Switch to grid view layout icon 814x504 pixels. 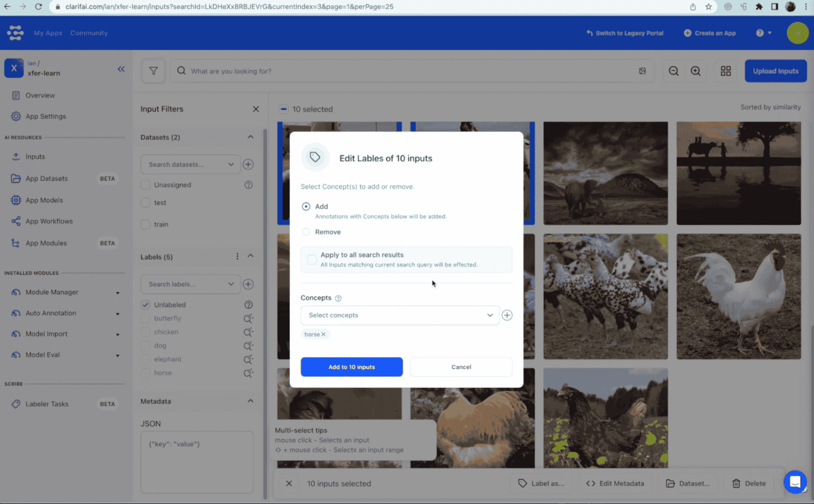point(725,71)
